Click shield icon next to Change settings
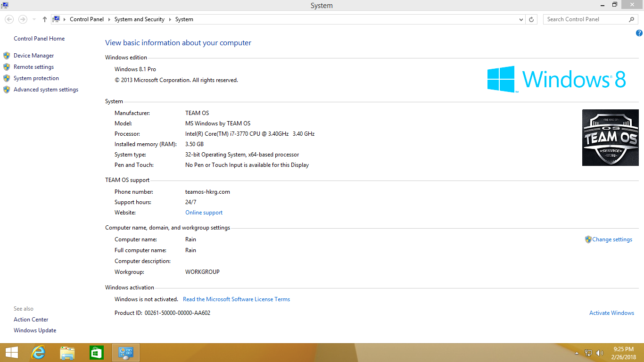The height and width of the screenshot is (362, 644). [588, 239]
